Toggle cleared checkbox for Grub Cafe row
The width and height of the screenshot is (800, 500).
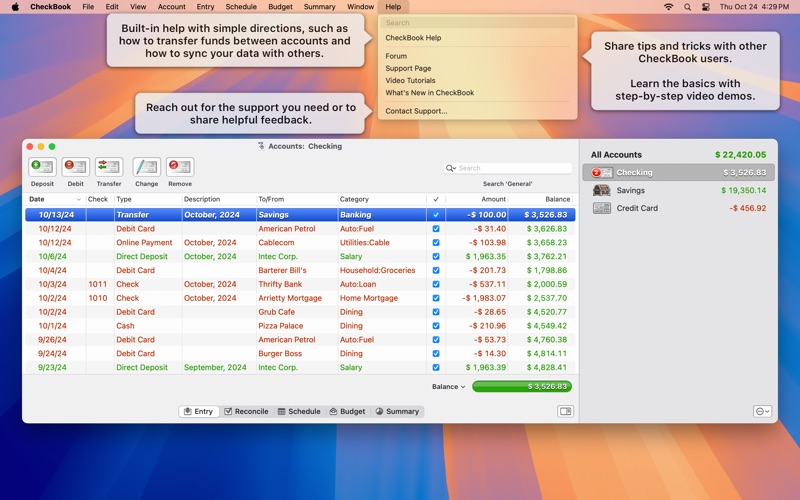pos(436,312)
